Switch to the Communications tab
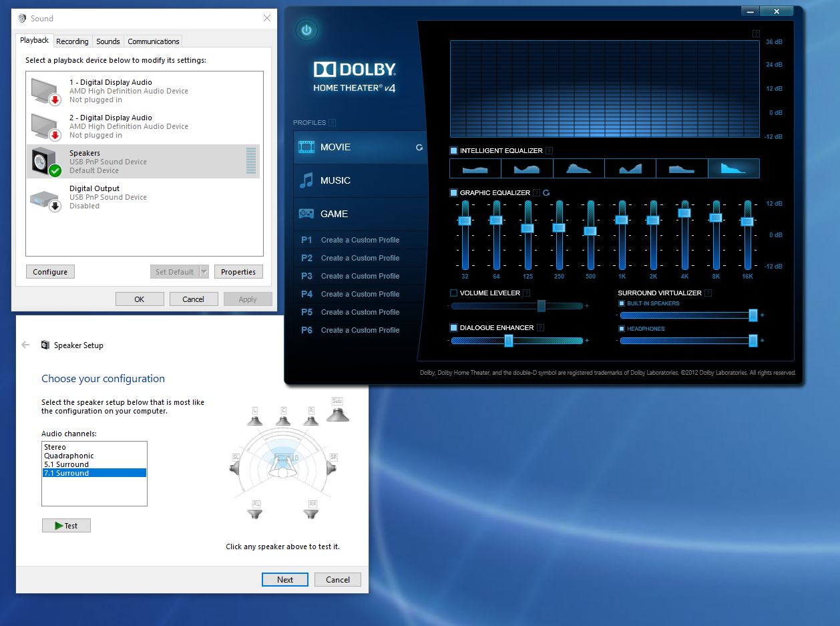Image resolution: width=840 pixels, height=626 pixels. pyautogui.click(x=154, y=41)
